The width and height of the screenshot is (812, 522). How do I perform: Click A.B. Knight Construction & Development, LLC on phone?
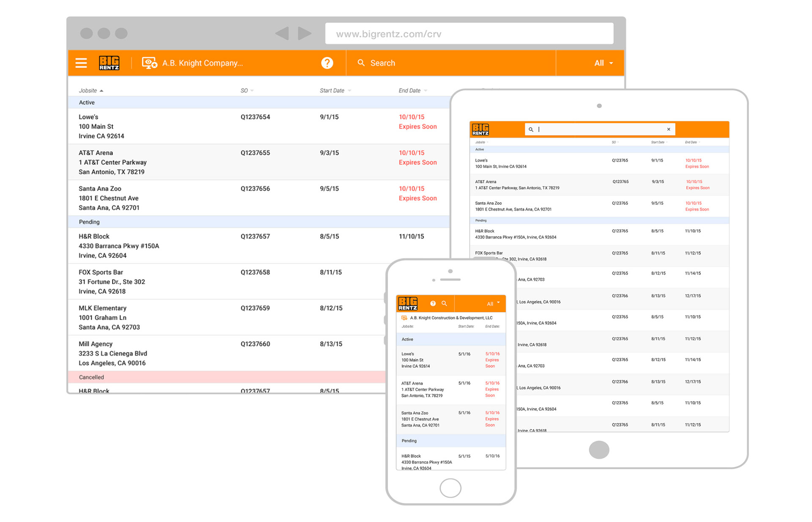point(451,318)
